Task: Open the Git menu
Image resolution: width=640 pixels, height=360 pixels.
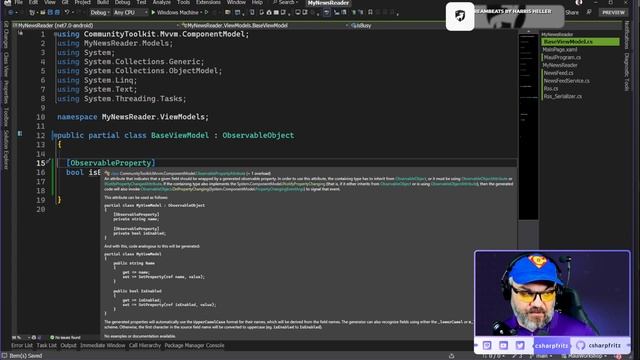Action: (65, 2)
